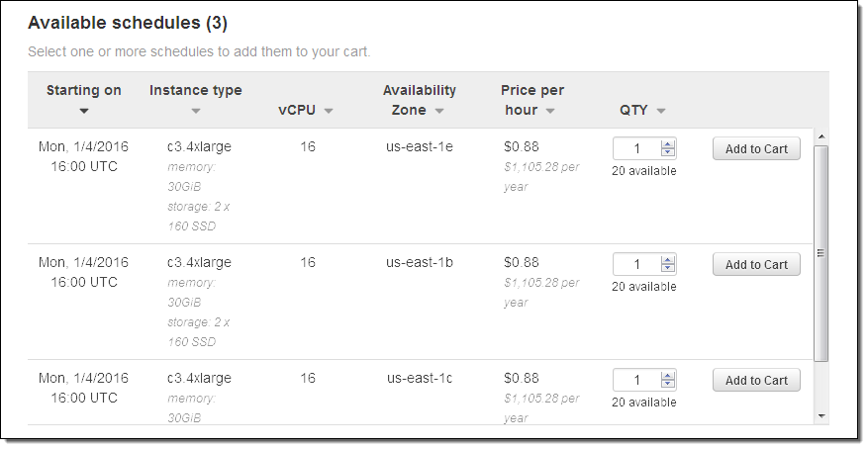Increase quantity for us-east-1b schedule
Image resolution: width=868 pixels, height=449 pixels.
point(668,260)
